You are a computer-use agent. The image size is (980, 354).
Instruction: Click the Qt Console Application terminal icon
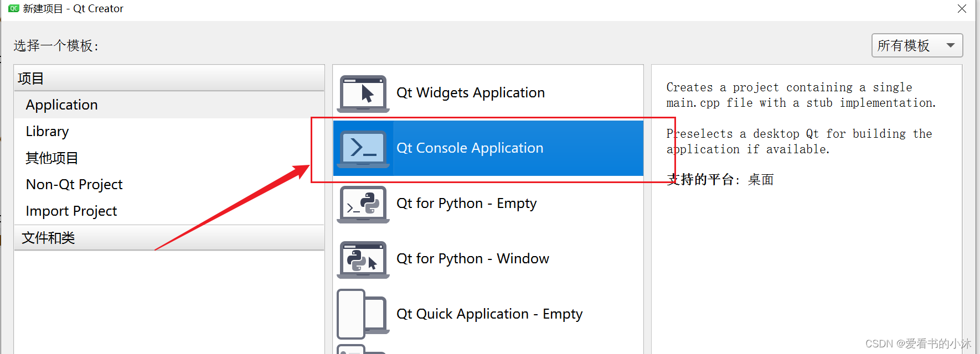(x=363, y=149)
